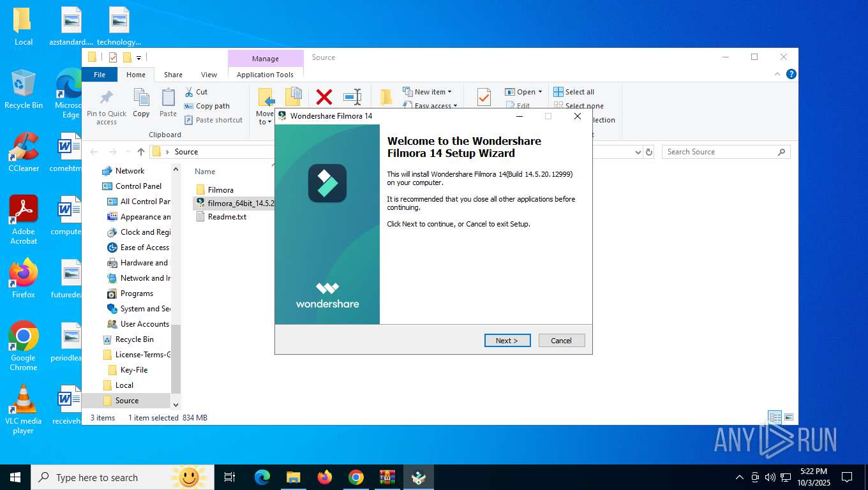Viewport: 868px width, 490px height.
Task: Open the New item dropdown
Action: (x=428, y=92)
